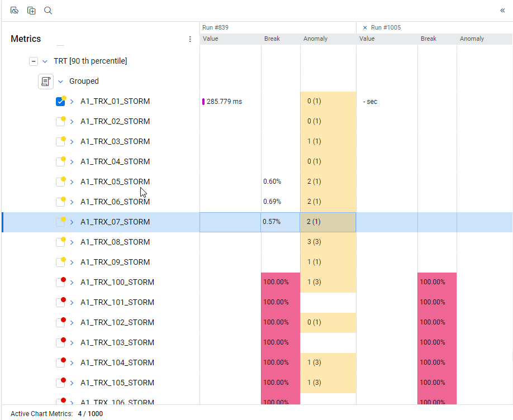Collapse the panel with double-chevron icon

click(x=502, y=11)
